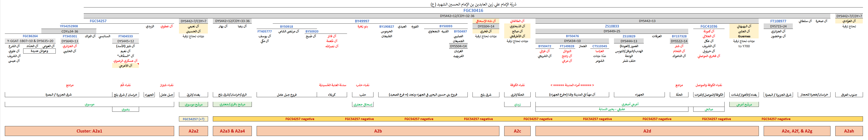This screenshot has width=868, height=140.
Task: Click the A2d cluster box
Action: point(647,131)
